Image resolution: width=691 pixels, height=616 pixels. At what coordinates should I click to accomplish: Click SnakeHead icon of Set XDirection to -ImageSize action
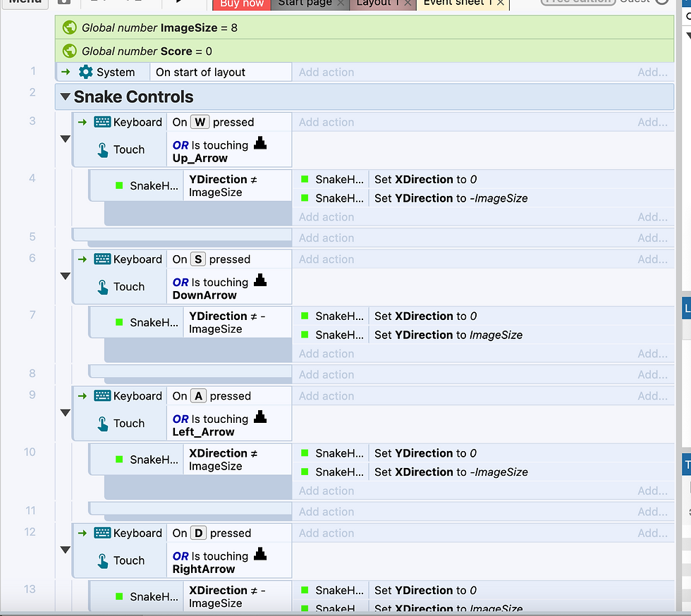coord(305,472)
